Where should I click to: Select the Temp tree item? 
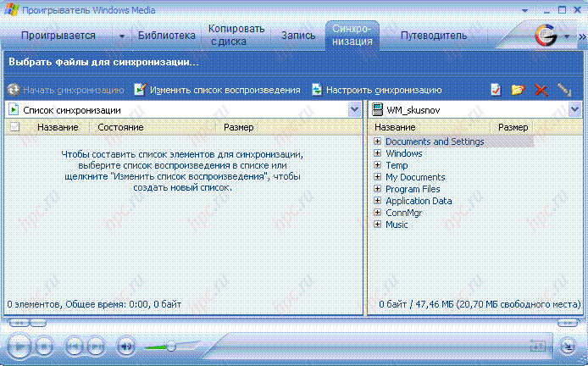tap(397, 165)
